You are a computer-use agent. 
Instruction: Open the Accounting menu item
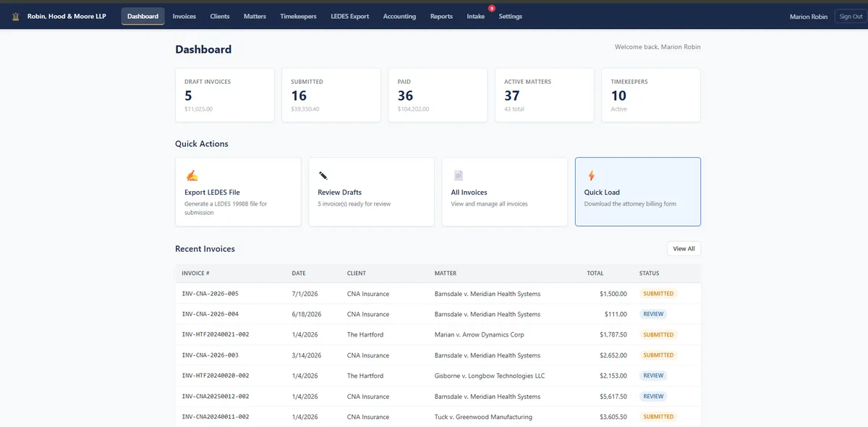(399, 16)
